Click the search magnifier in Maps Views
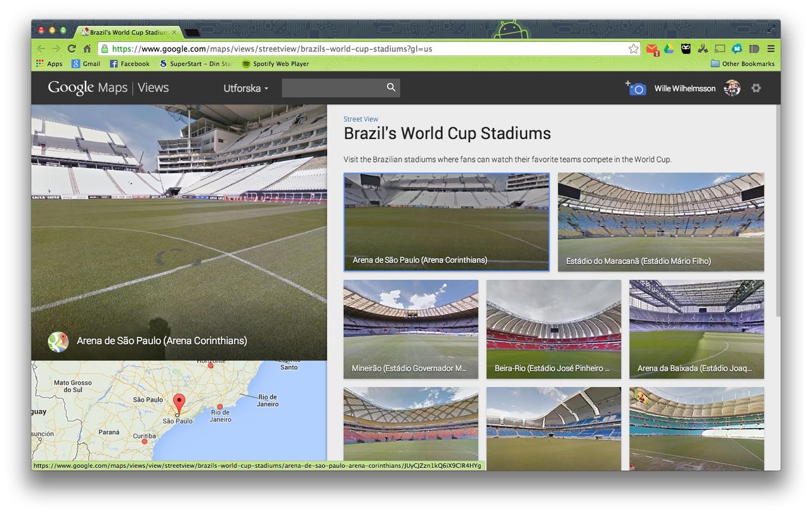812x514 pixels. (391, 88)
